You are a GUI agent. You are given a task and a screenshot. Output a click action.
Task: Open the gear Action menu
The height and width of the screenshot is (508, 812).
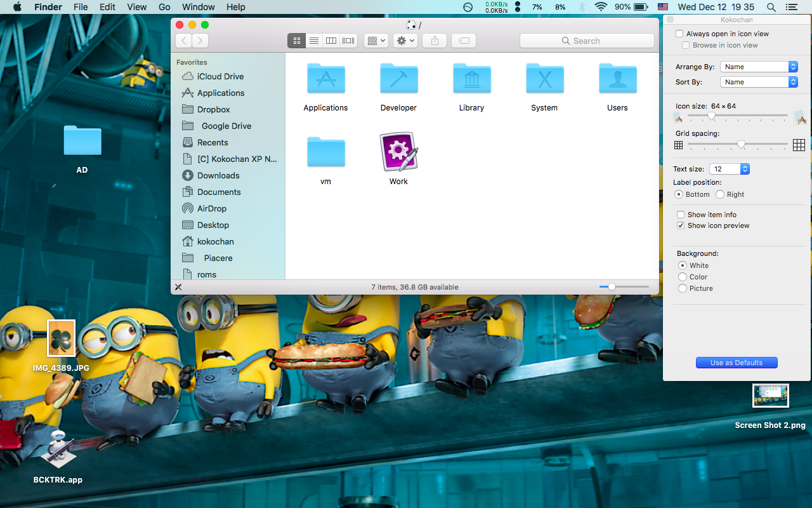[x=405, y=41]
